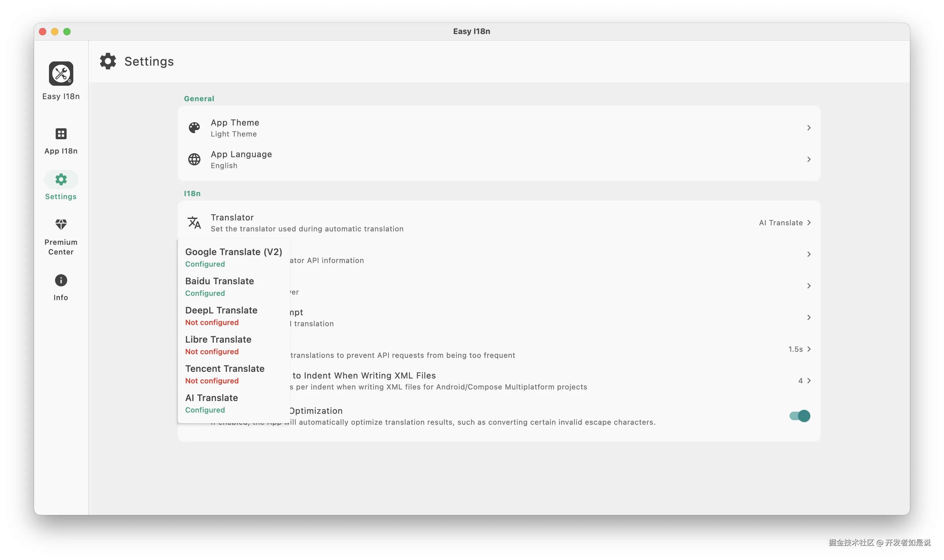Open App Language options
This screenshot has height=560, width=944.
[809, 159]
